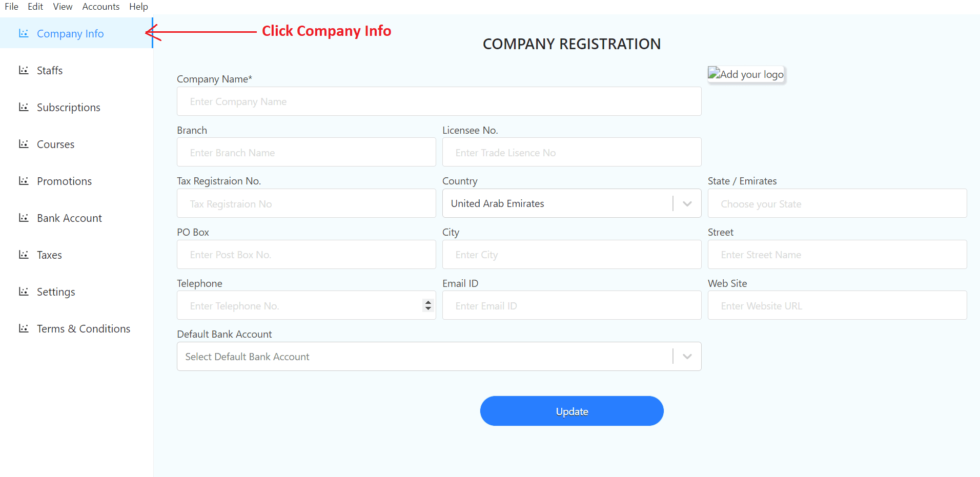This screenshot has height=477, width=980.
Task: Click the Email ID input field
Action: [571, 306]
